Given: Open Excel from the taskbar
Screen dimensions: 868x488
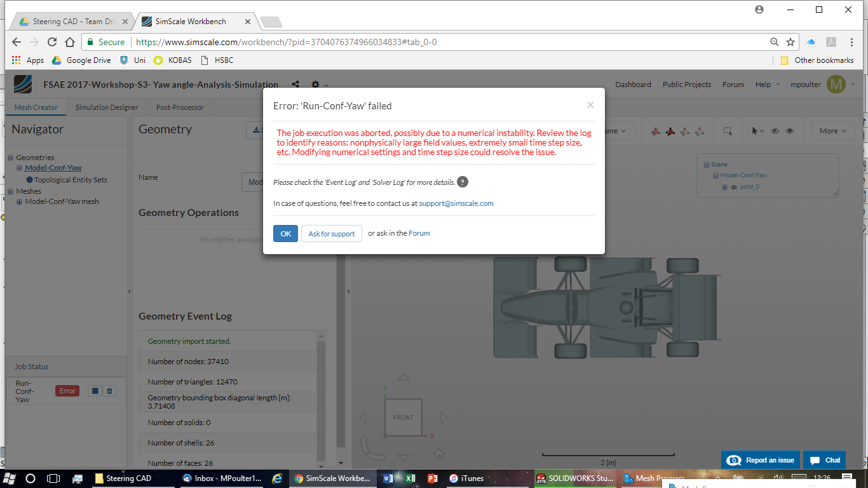Looking at the screenshot, I should [x=410, y=478].
